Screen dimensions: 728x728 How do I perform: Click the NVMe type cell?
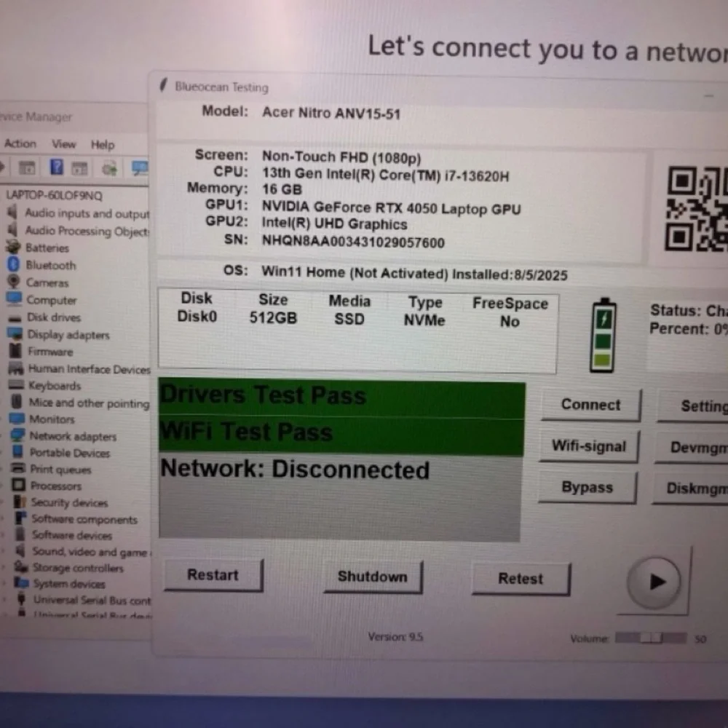tap(424, 320)
